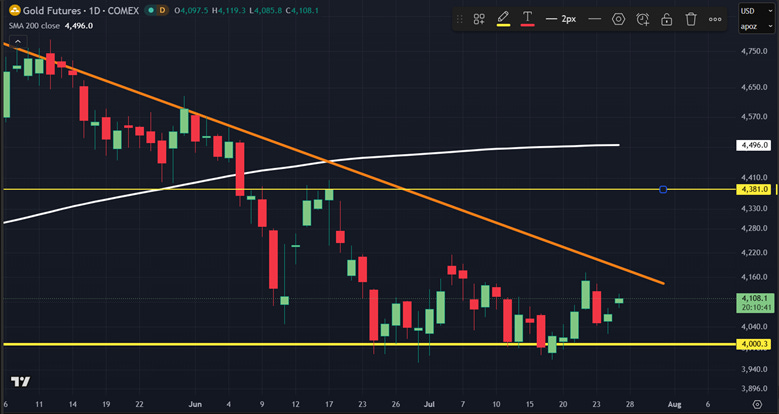Screen dimensions: 779x414
Task: Click the 4,381.0 yellow price label
Action: [x=755, y=189]
